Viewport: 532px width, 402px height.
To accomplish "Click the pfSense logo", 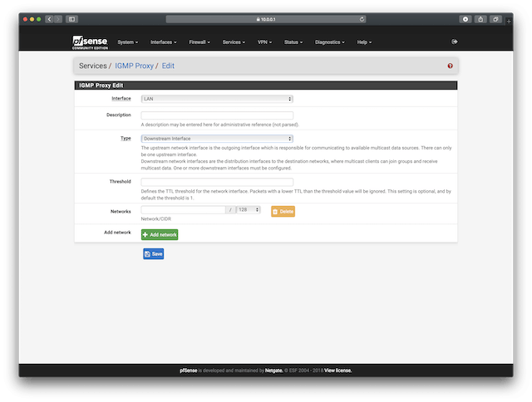I will point(90,42).
